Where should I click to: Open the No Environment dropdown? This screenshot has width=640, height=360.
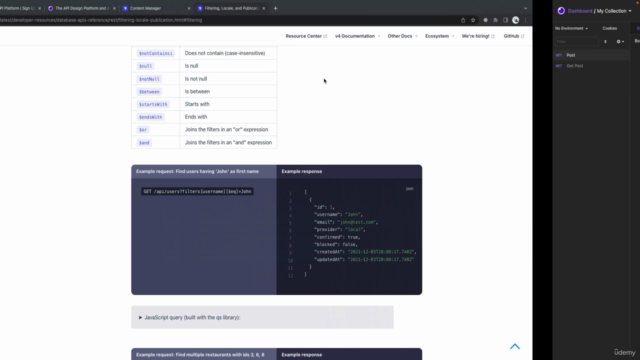[571, 29]
